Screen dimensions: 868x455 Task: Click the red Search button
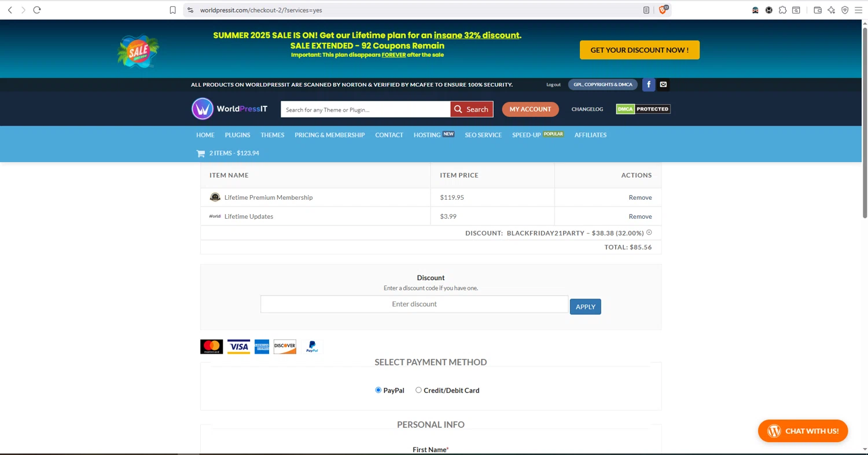tap(472, 109)
